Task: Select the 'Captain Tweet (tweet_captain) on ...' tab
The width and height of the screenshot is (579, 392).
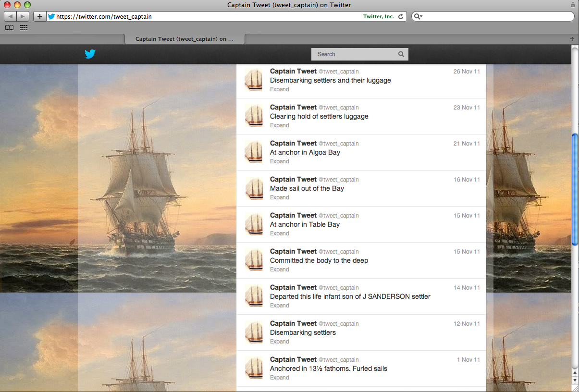Action: click(185, 39)
